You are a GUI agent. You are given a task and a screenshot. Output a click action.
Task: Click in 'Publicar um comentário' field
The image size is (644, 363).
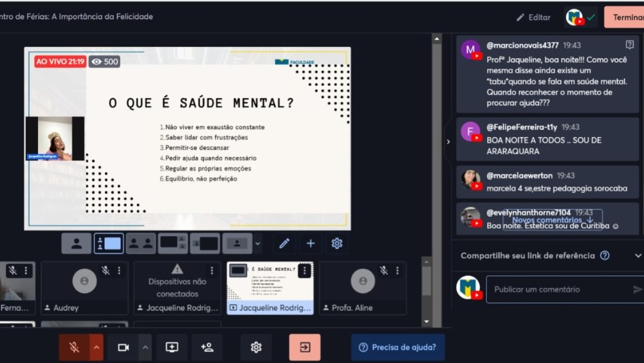point(557,290)
